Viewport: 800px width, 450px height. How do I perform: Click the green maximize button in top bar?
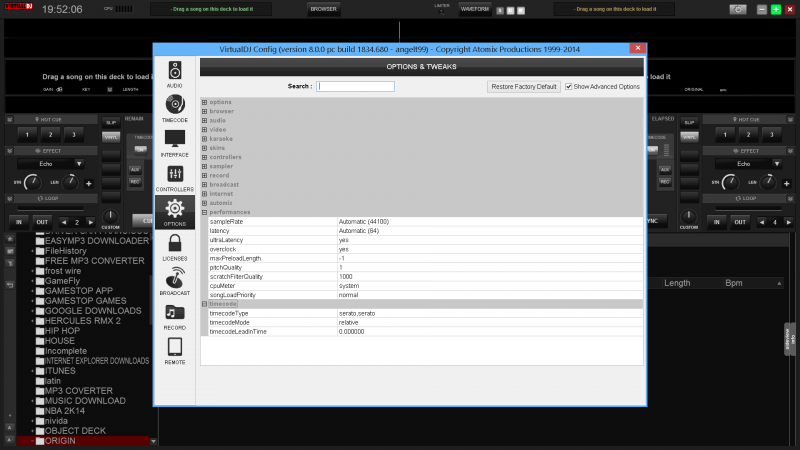[x=776, y=9]
